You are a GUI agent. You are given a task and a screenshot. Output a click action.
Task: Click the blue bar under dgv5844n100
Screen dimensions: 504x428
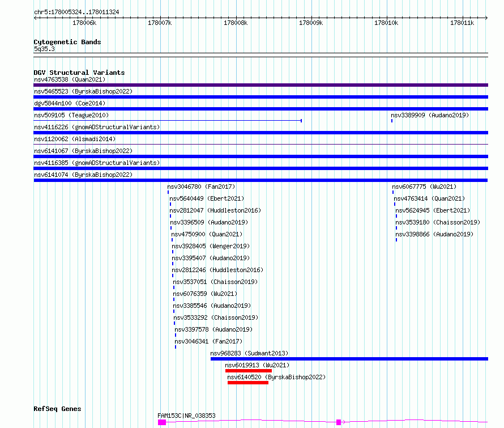tap(260, 109)
